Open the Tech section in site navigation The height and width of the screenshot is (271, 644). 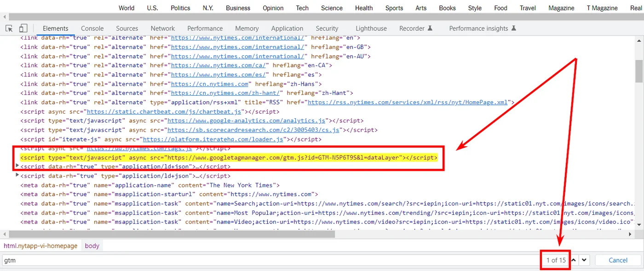click(x=302, y=8)
